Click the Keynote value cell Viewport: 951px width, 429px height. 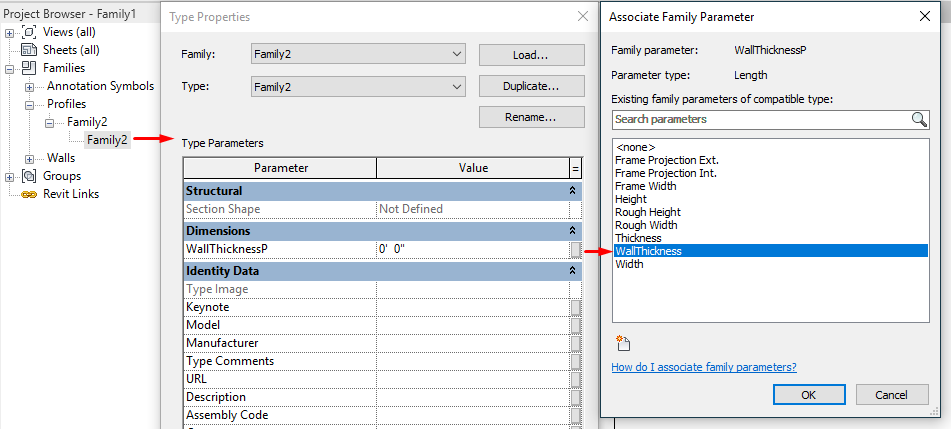(x=473, y=308)
